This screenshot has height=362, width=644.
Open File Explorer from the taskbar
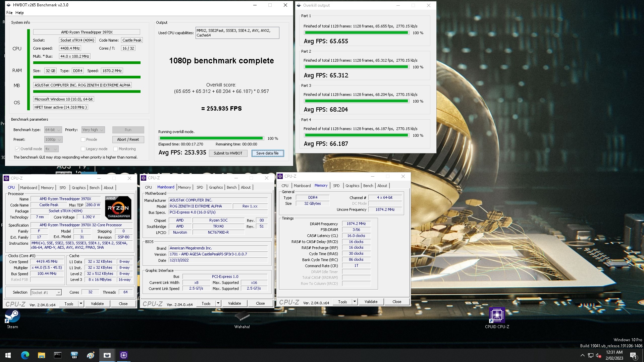pos(41,355)
